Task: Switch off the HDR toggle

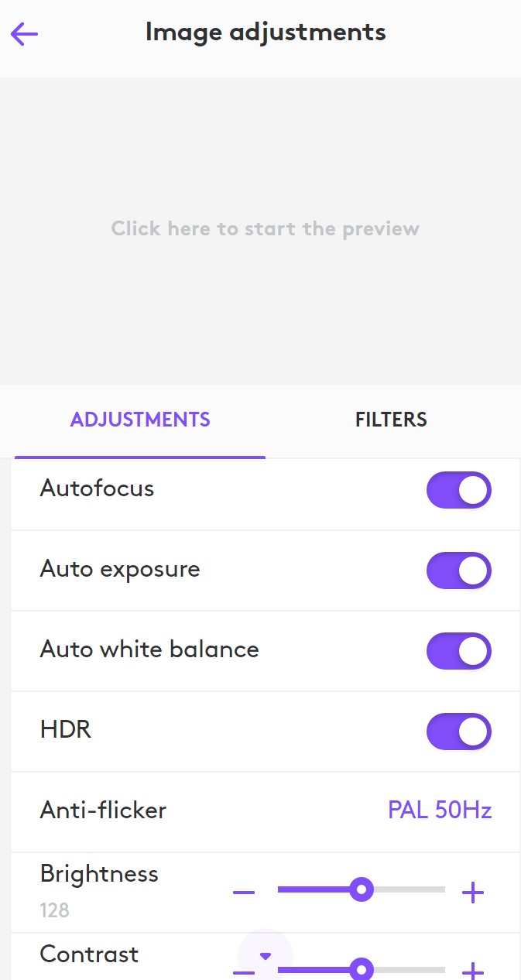Action: tap(458, 732)
